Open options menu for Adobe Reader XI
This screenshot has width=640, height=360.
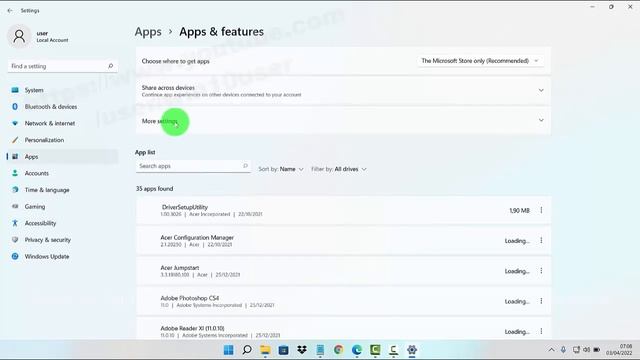click(x=541, y=331)
